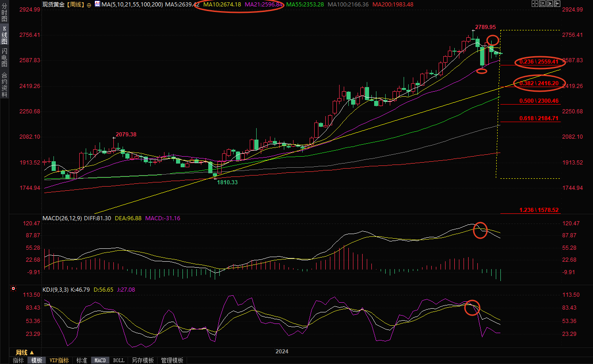Click the 0.236 \ 2559.41 Fibonacci level
This screenshot has width=593, height=364.
[539, 61]
